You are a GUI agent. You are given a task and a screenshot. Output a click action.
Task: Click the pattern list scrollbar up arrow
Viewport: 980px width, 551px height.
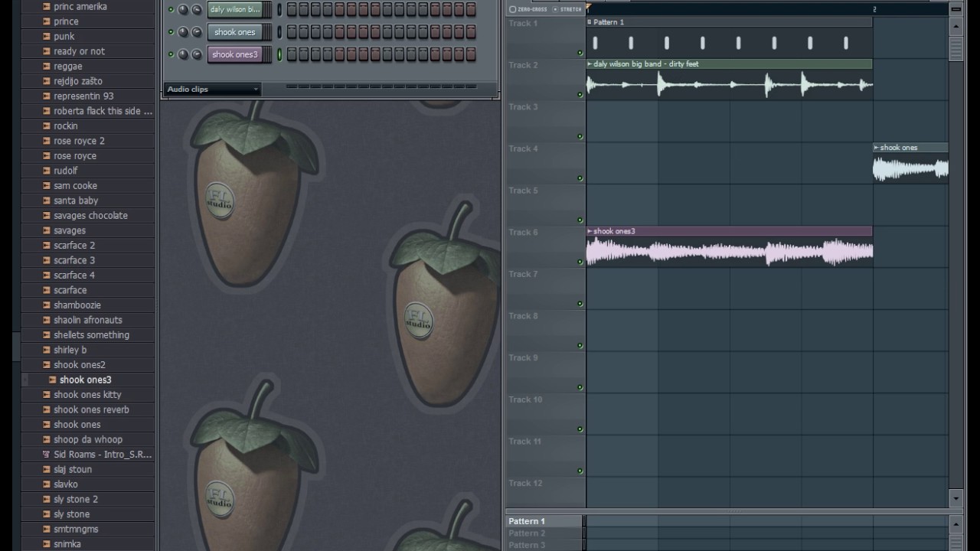tap(955, 524)
